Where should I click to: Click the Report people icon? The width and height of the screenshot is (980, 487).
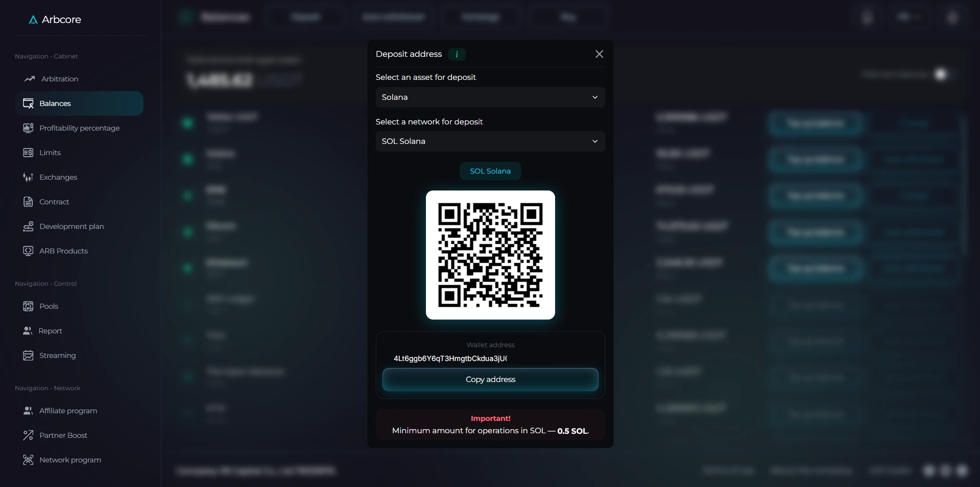[28, 331]
